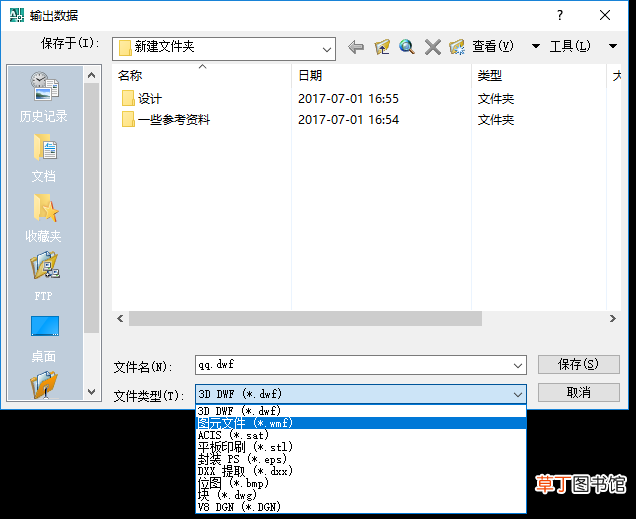Image resolution: width=636 pixels, height=519 pixels.
Task: Click the file list scroll right arrow
Action: click(x=612, y=319)
